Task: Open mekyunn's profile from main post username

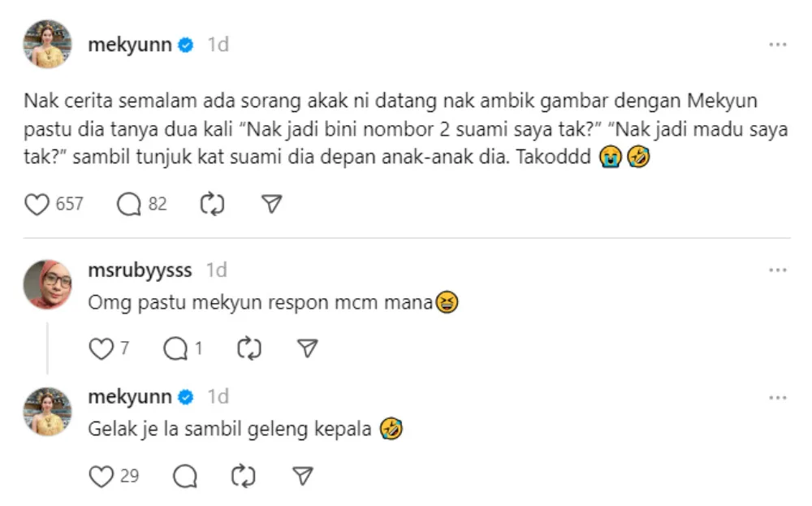Action: tap(130, 45)
